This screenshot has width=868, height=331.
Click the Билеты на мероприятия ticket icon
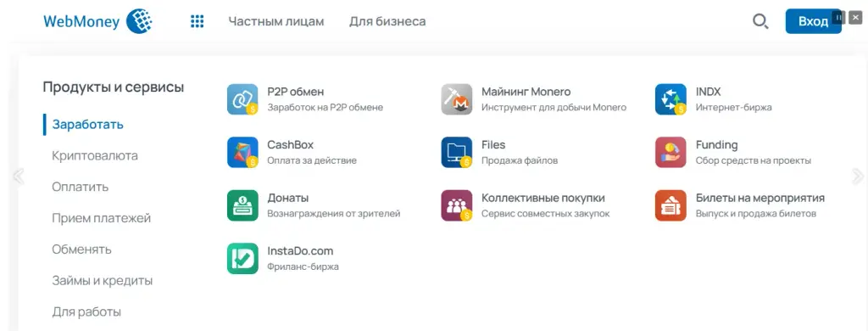pyautogui.click(x=671, y=205)
